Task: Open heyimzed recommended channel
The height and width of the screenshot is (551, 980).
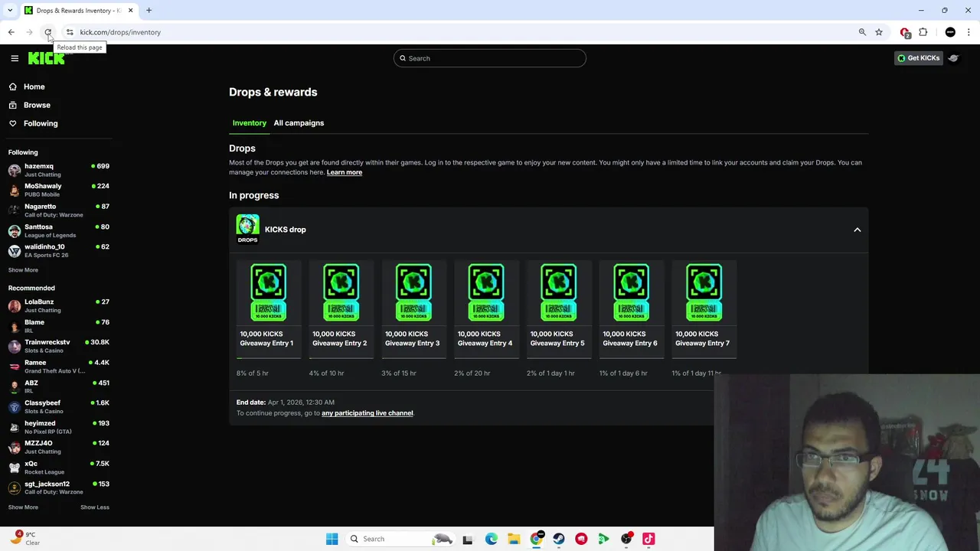Action: click(x=59, y=427)
